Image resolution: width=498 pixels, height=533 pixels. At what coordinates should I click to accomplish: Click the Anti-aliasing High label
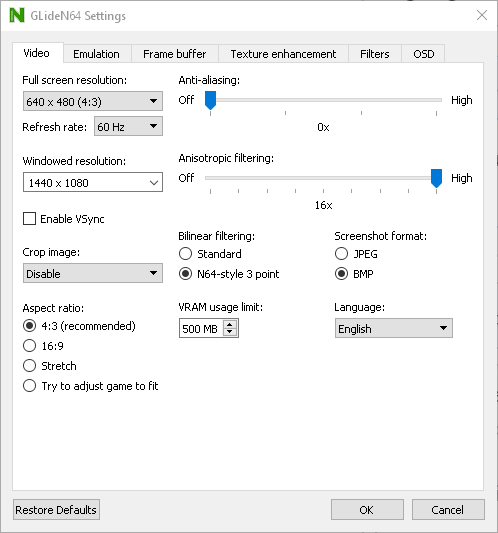tap(462, 100)
